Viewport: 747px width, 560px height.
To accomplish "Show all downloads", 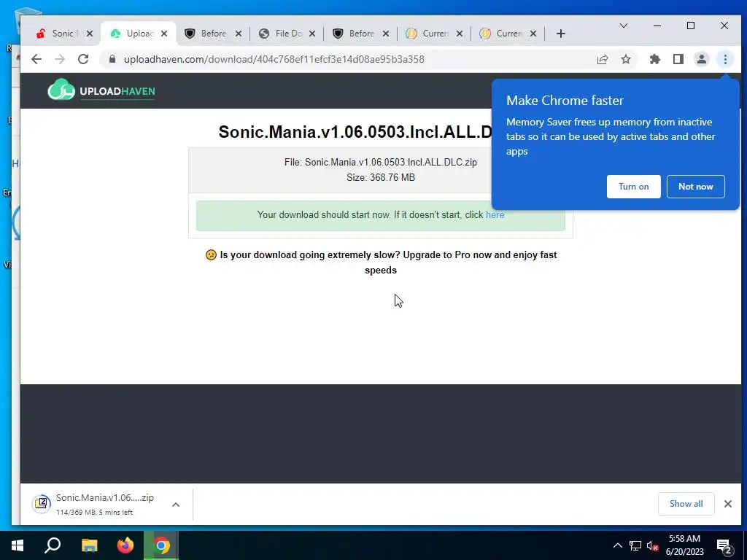I will 686,504.
